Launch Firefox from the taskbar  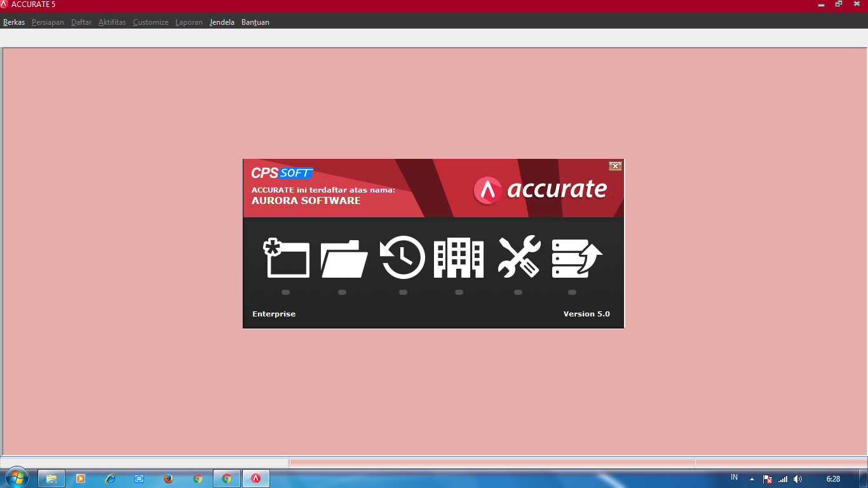[x=168, y=478]
